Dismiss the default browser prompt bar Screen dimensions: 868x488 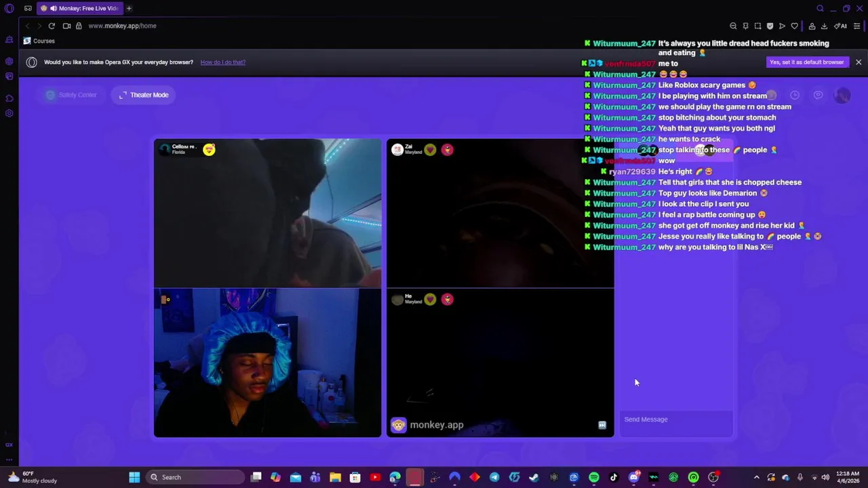(859, 62)
